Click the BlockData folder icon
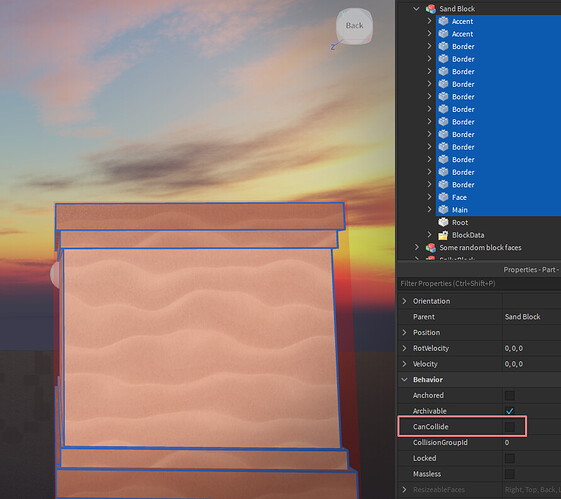 click(x=443, y=235)
